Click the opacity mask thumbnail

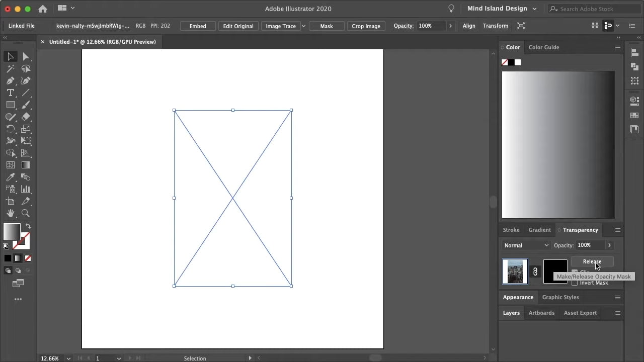pyautogui.click(x=555, y=271)
